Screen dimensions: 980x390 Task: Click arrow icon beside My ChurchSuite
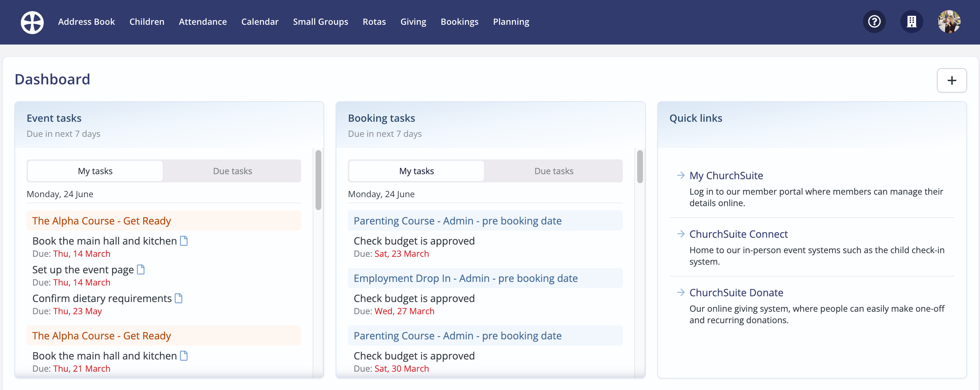tap(681, 175)
